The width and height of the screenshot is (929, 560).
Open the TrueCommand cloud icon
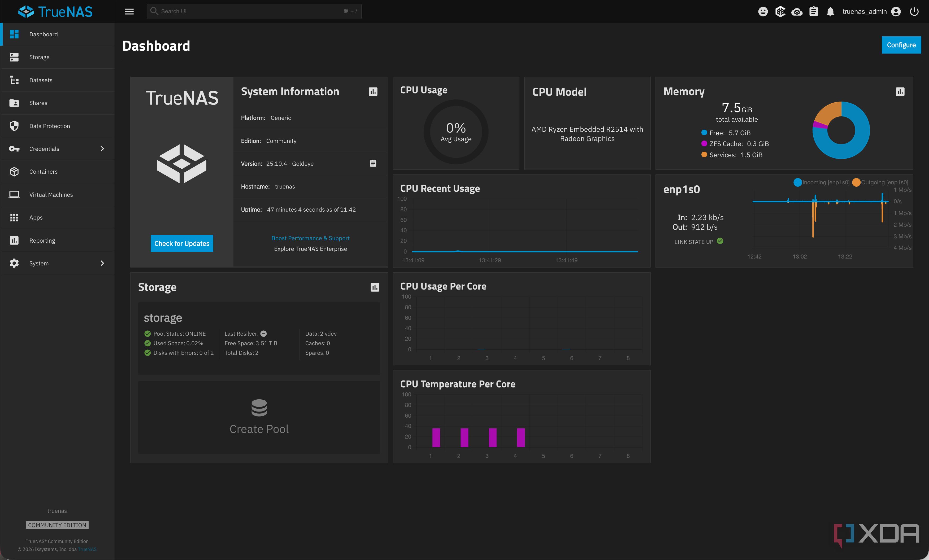click(797, 12)
